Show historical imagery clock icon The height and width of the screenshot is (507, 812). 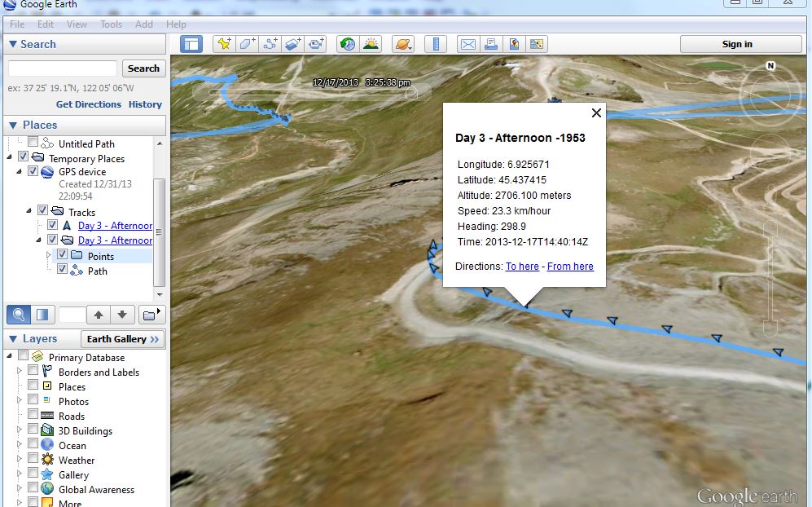pos(348,44)
